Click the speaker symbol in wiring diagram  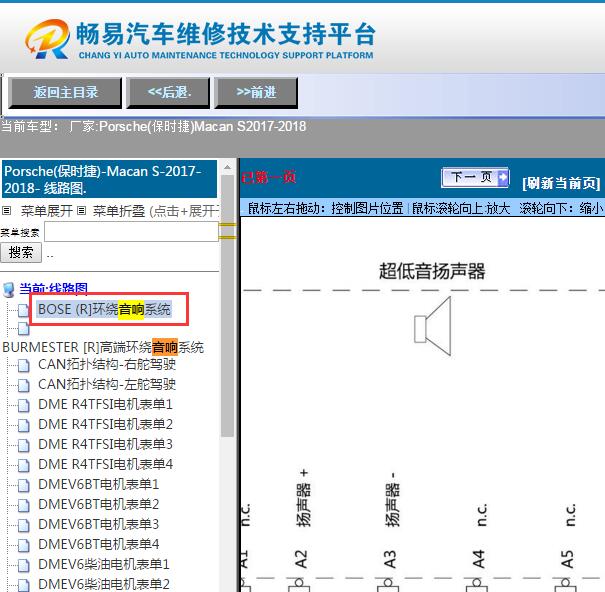point(433,326)
